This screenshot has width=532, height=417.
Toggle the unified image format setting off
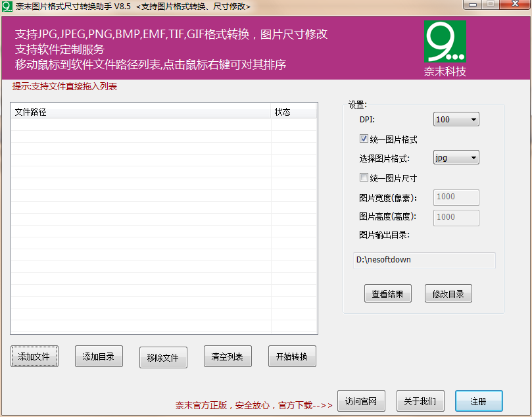[364, 138]
